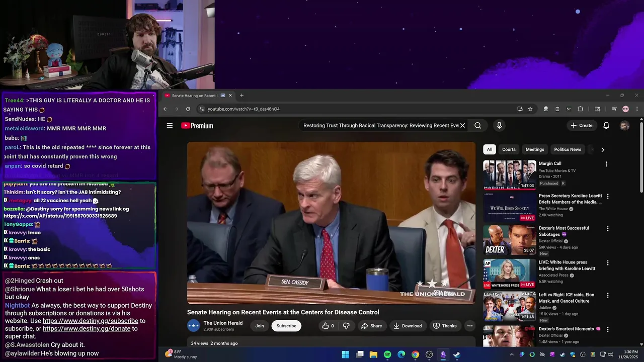The width and height of the screenshot is (644, 362).
Task: Select the All filter chip
Action: [x=490, y=149]
